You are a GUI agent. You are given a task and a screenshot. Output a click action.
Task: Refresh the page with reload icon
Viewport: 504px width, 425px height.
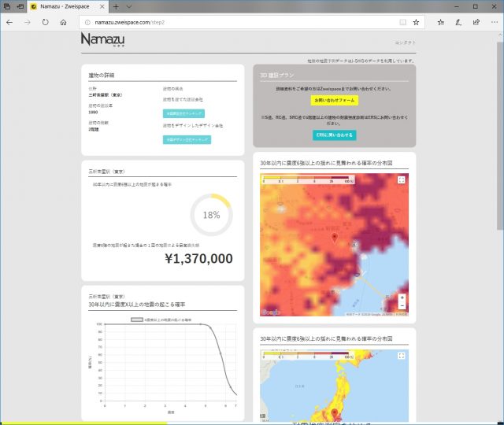pyautogui.click(x=45, y=22)
